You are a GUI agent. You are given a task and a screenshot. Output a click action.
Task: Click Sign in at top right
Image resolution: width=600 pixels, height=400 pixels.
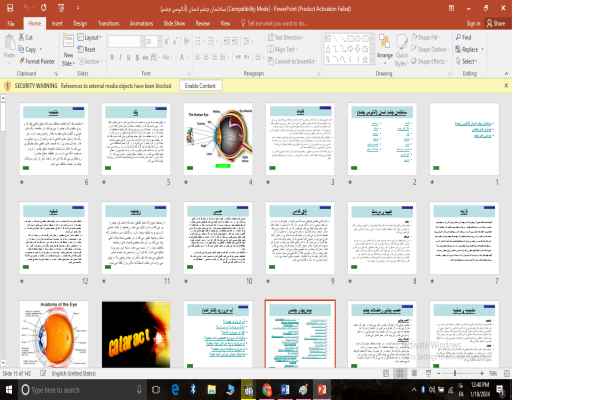click(x=473, y=22)
